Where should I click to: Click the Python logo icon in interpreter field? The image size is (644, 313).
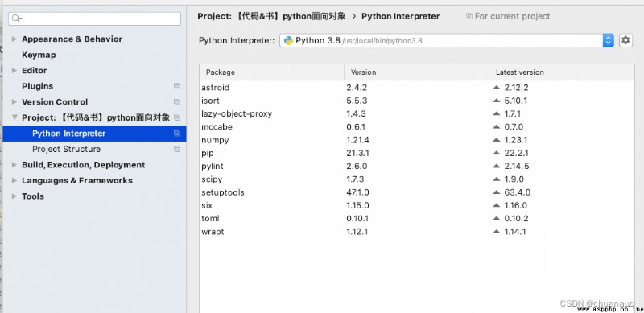coord(288,40)
